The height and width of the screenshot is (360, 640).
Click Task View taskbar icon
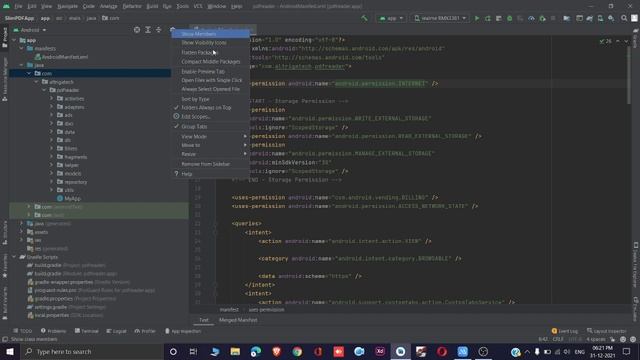point(193,351)
